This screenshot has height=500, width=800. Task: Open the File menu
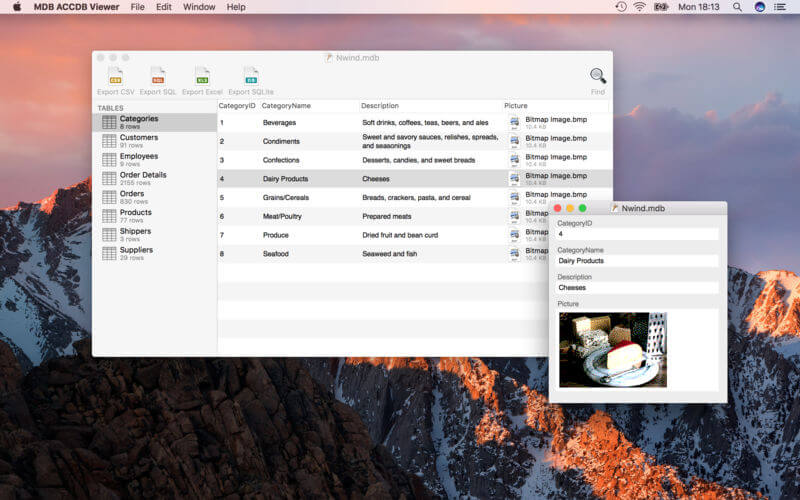coord(137,7)
